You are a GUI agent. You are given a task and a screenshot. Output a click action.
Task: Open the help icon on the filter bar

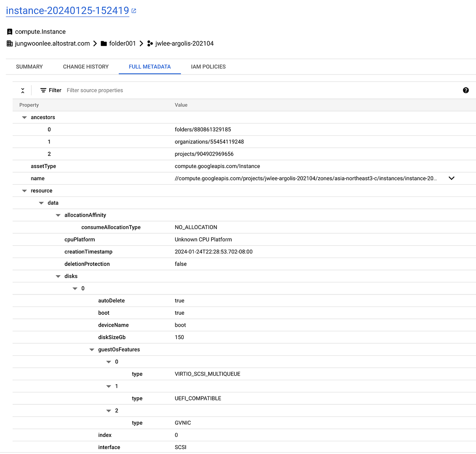pyautogui.click(x=466, y=90)
